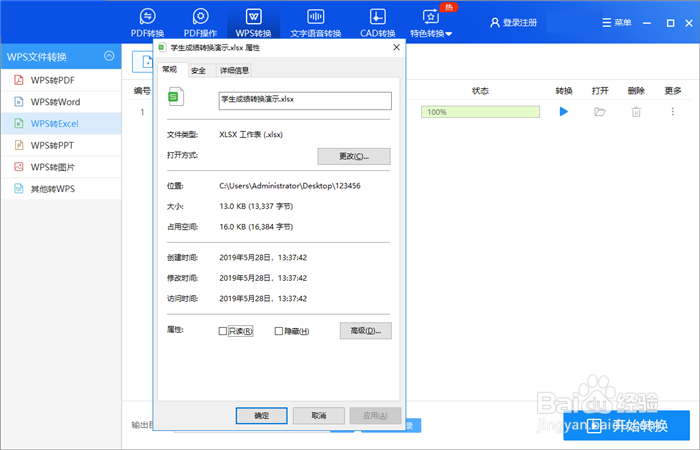Click the 更多 column header
The height and width of the screenshot is (450, 700).
click(x=673, y=91)
